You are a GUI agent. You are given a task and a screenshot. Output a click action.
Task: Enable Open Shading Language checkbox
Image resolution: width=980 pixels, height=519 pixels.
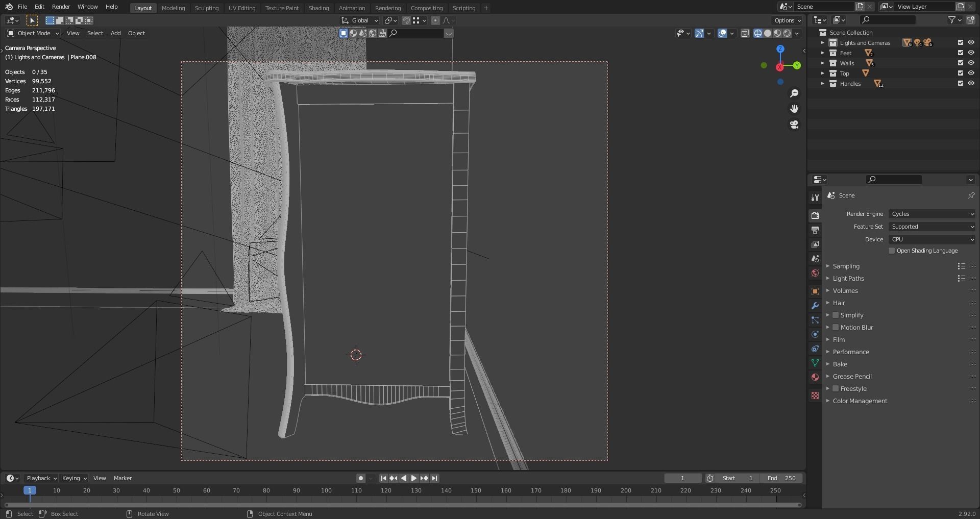[892, 251]
